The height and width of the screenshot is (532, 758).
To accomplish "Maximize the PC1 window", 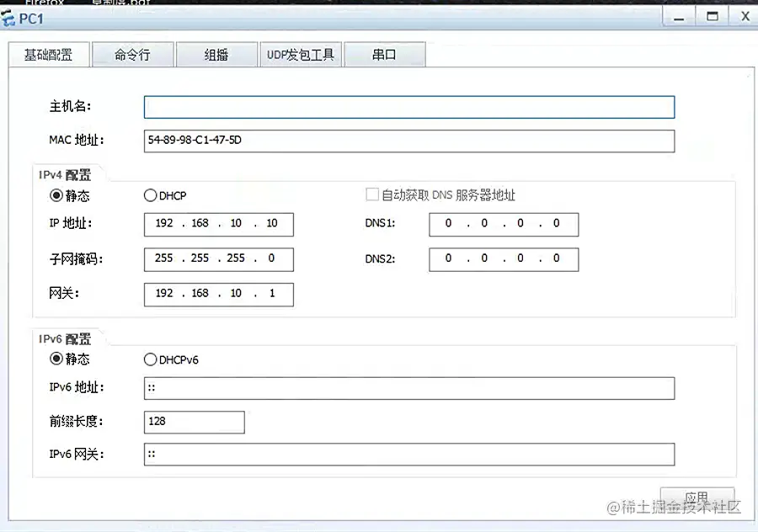I will click(712, 17).
